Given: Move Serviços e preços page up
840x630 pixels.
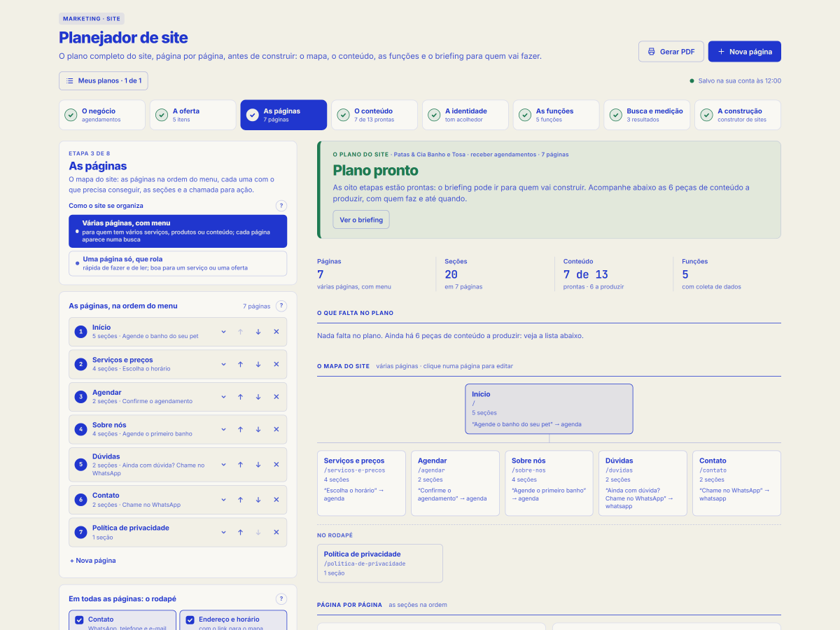Looking at the screenshot, I should coord(240,364).
